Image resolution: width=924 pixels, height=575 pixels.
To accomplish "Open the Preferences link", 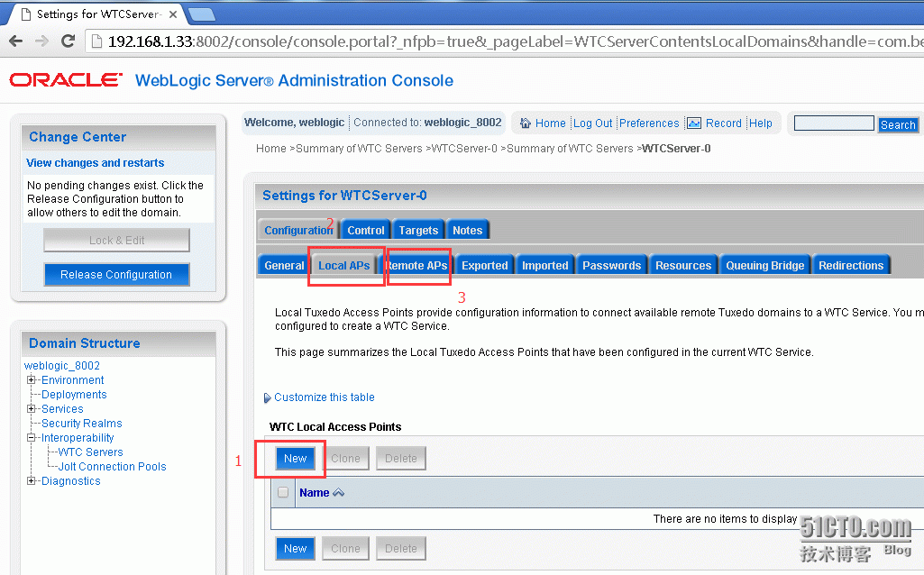I will pos(649,123).
